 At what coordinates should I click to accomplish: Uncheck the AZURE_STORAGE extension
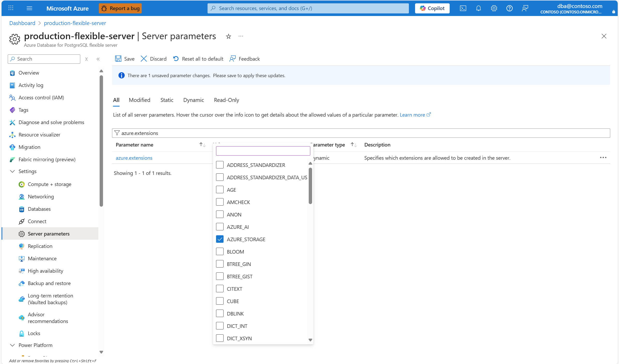coord(220,239)
